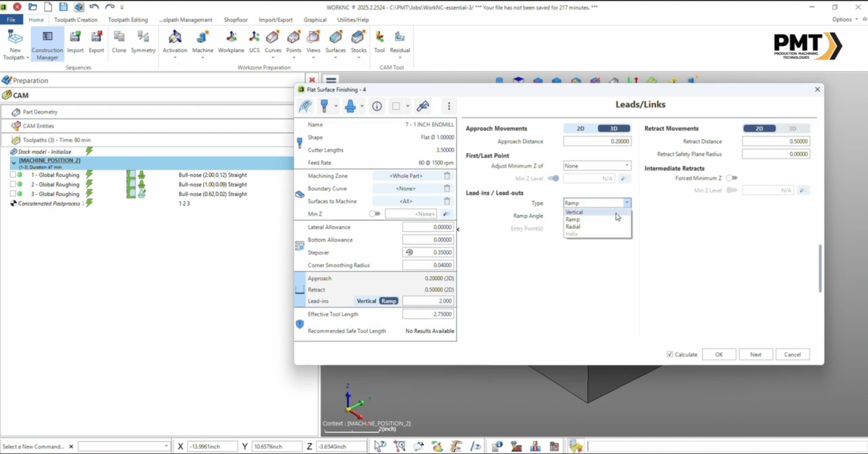The width and height of the screenshot is (868, 454).
Task: Turn on the Min Z toggle
Action: pyautogui.click(x=375, y=214)
